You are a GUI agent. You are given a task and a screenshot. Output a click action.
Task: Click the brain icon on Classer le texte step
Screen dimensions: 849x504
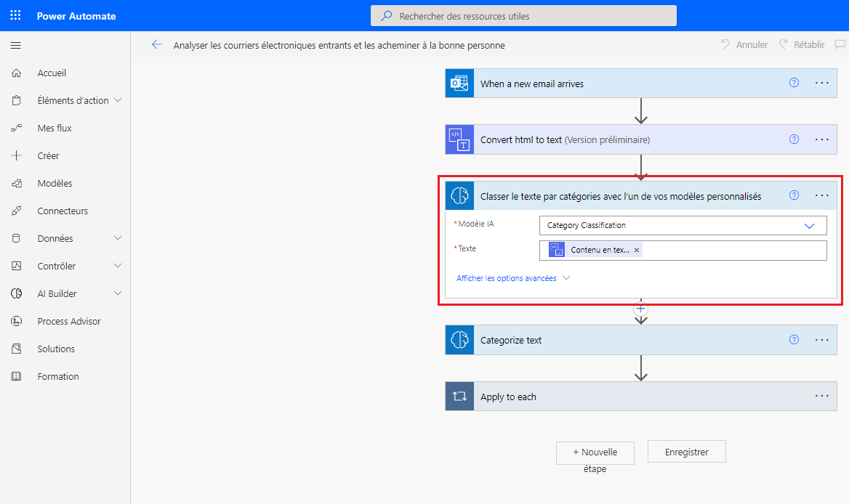(459, 195)
